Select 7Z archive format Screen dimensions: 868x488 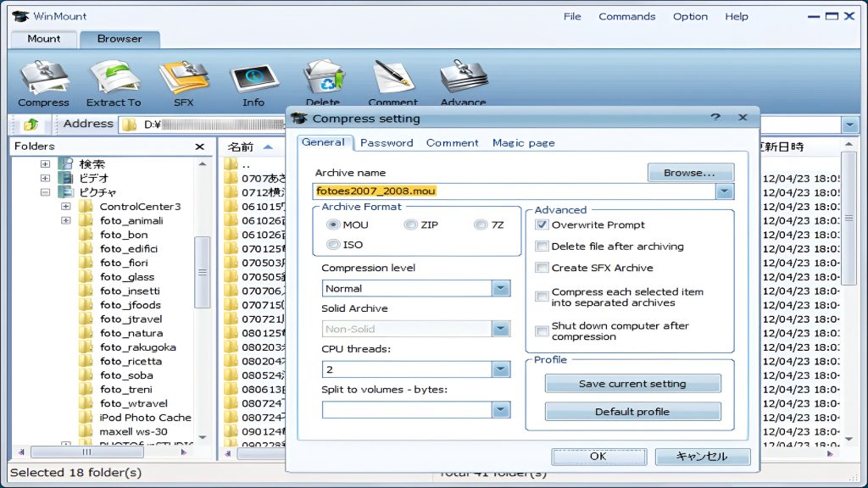point(480,225)
